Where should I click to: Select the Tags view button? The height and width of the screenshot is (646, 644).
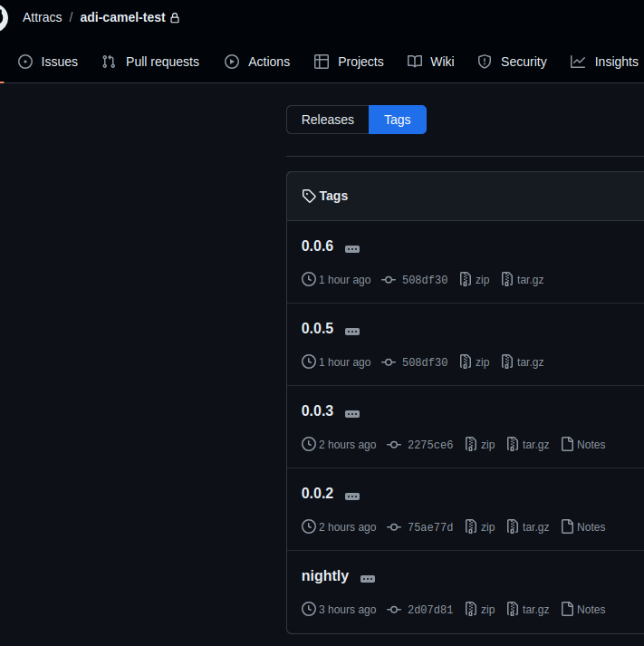coord(398,120)
